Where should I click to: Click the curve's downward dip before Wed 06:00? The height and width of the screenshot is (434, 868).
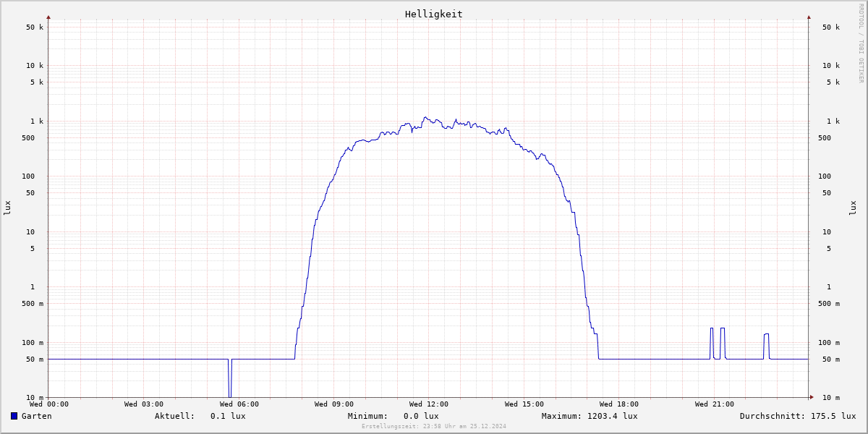click(230, 378)
